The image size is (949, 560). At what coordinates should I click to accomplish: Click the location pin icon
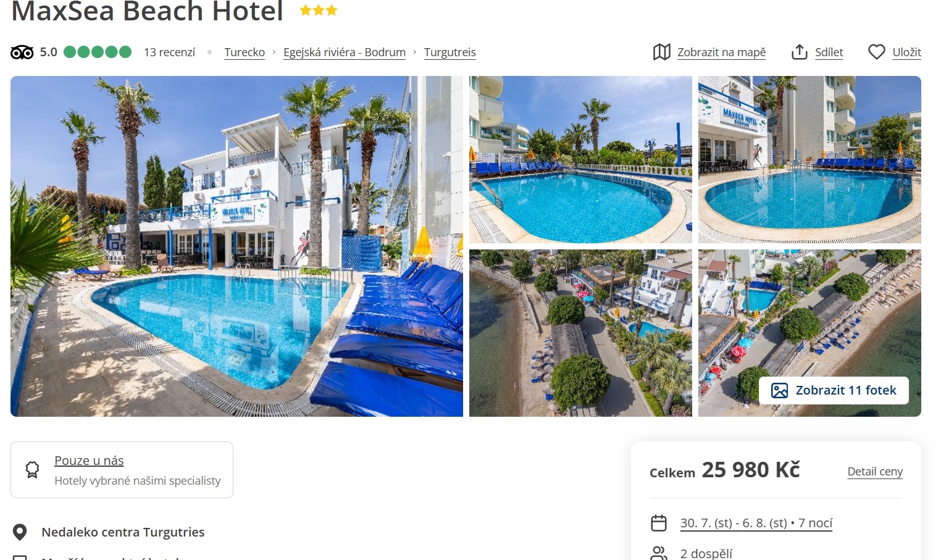pos(20,532)
